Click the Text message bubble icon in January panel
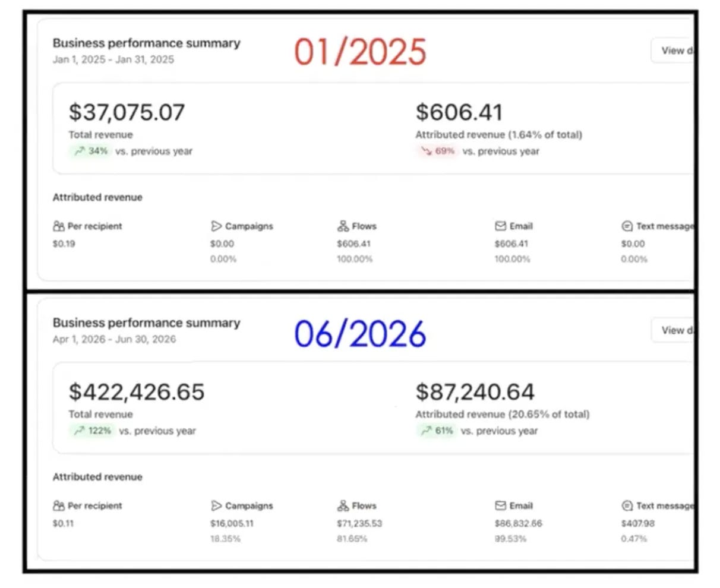This screenshot has height=588, width=720. point(627,226)
